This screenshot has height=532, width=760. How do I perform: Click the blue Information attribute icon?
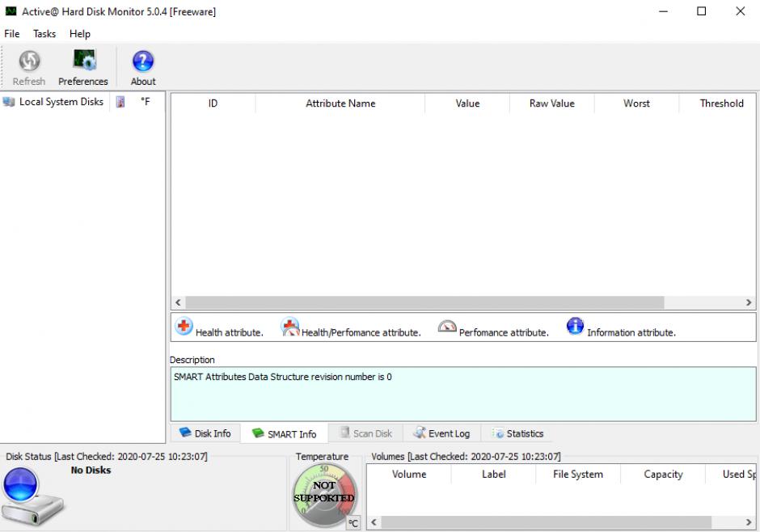[x=575, y=326]
